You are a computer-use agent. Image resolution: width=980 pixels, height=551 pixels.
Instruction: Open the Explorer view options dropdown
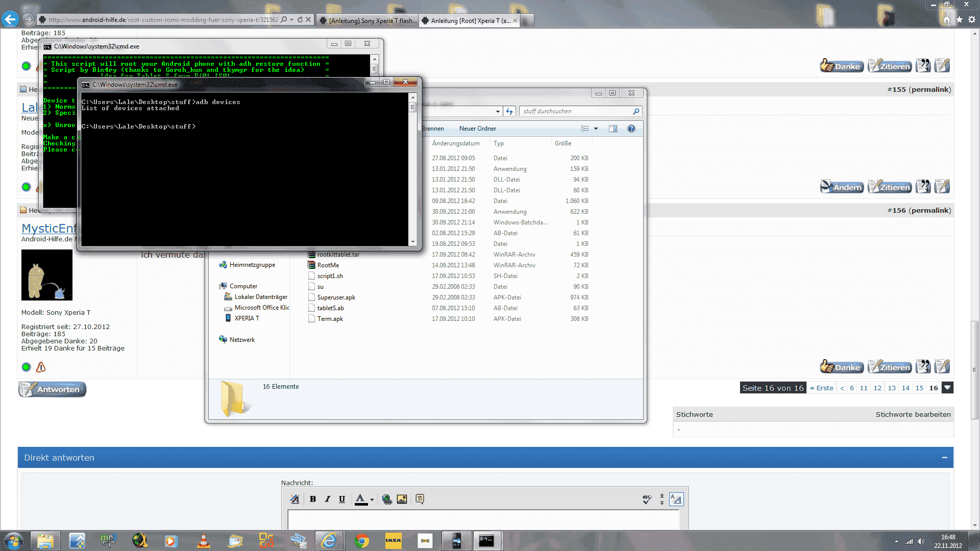coord(596,129)
